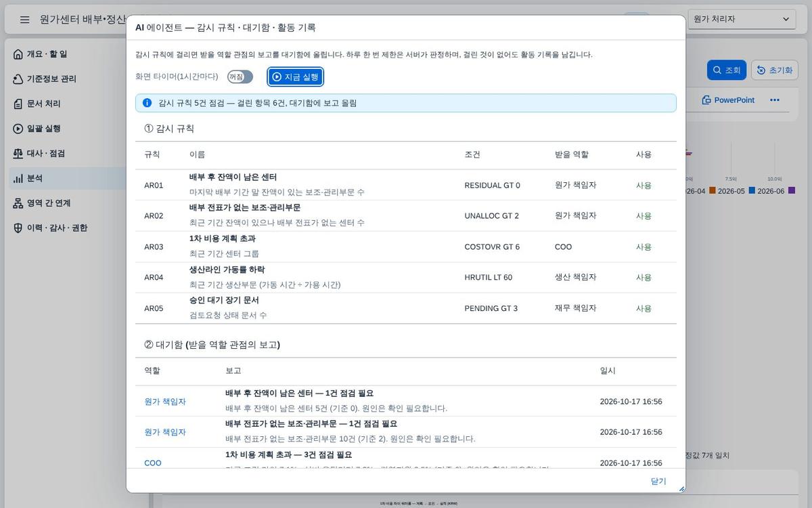The width and height of the screenshot is (812, 508).
Task: Toggle 사용 status for rule AR01
Action: coord(644,185)
